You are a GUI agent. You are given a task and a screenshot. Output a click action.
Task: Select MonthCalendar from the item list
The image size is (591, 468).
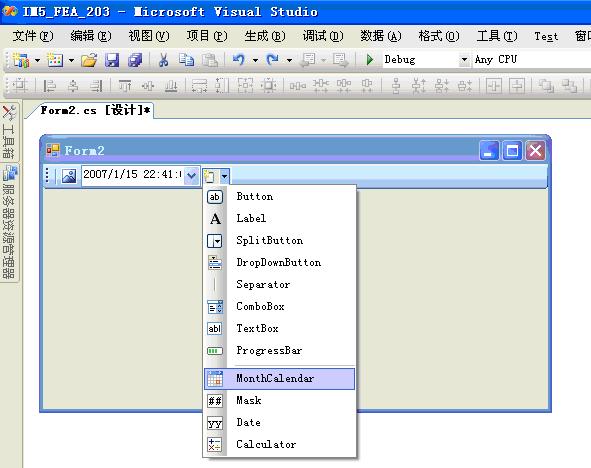pos(279,379)
